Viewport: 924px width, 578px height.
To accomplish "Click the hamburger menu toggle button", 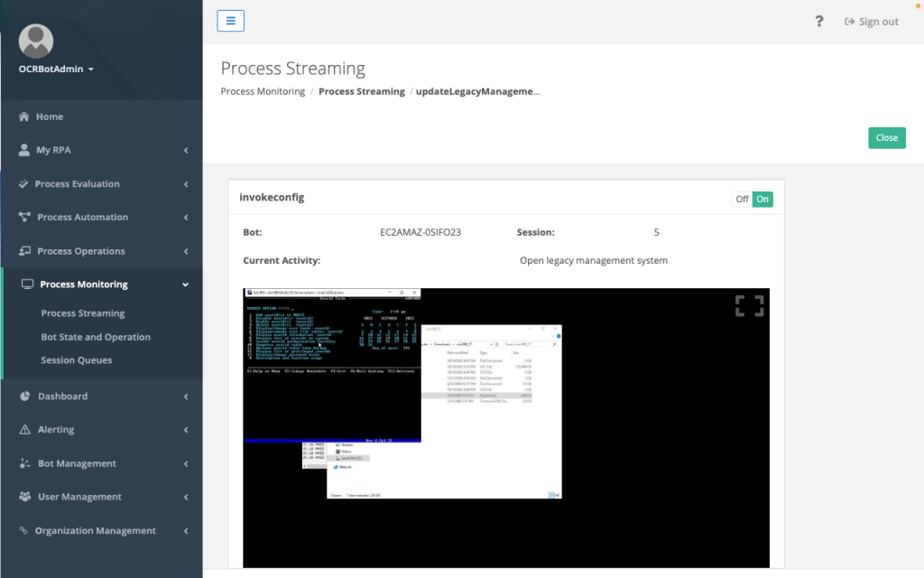I will point(230,22).
